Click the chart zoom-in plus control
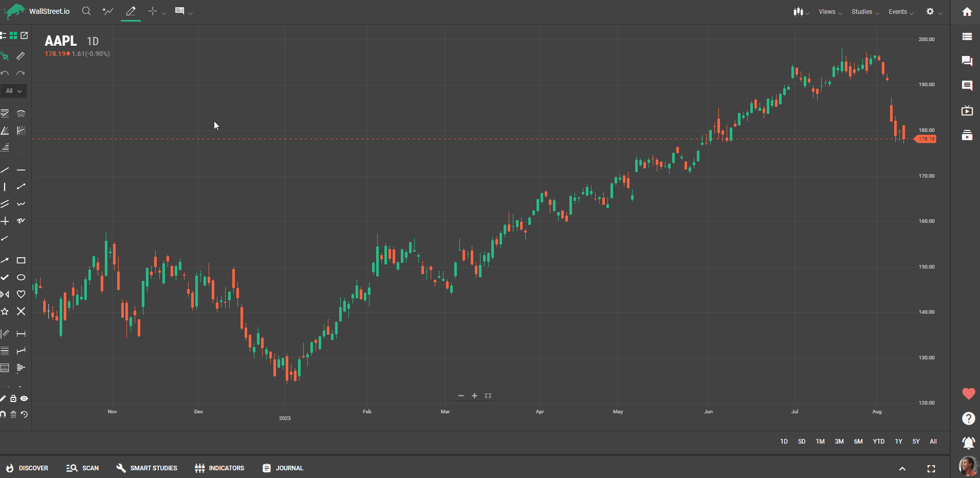The image size is (980, 478). (x=474, y=396)
